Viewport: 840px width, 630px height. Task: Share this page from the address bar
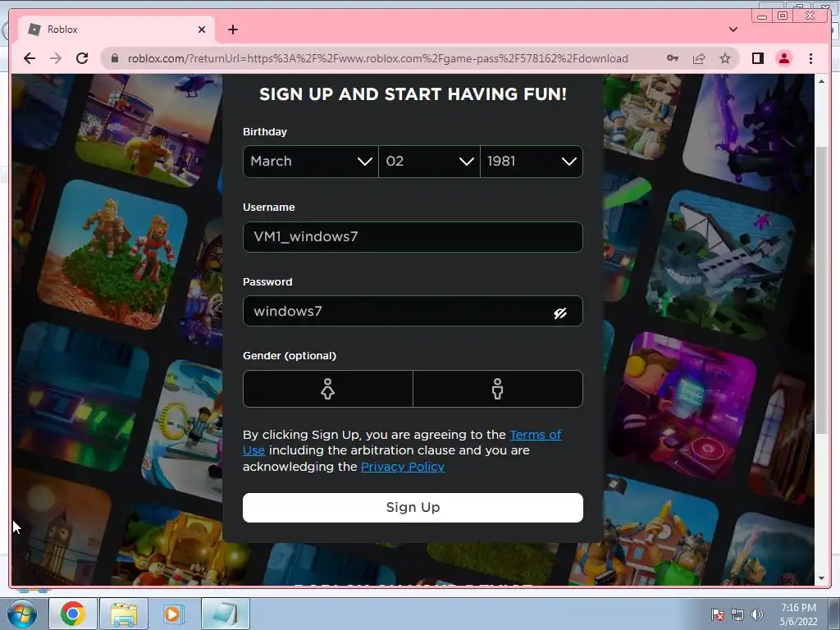click(699, 58)
